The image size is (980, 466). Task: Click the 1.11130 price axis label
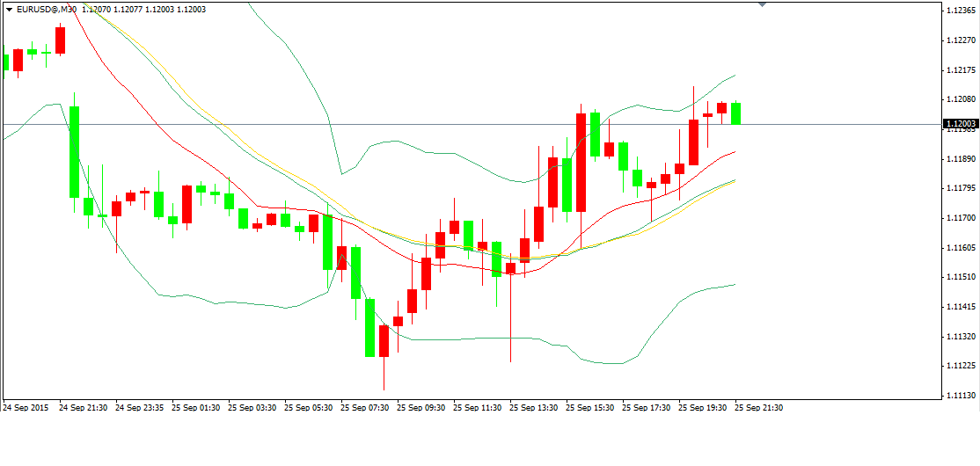click(x=961, y=396)
